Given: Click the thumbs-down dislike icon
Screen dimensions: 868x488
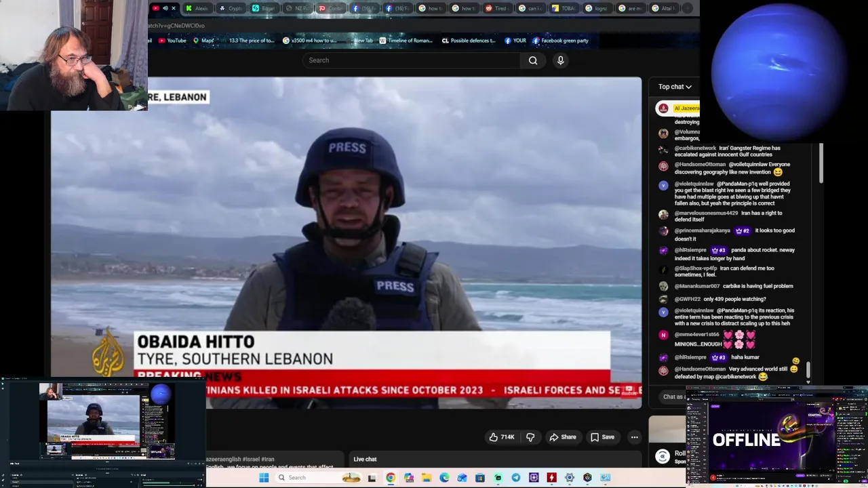Looking at the screenshot, I should pyautogui.click(x=530, y=437).
